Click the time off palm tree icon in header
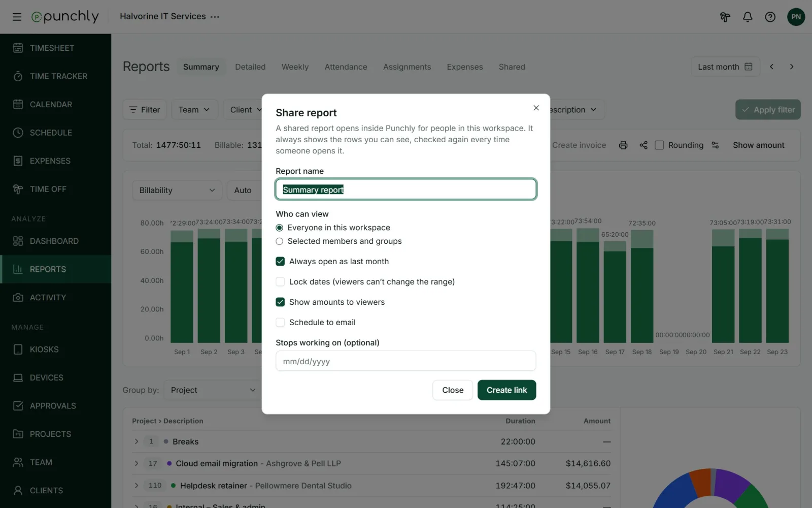Viewport: 812px width, 508px height. coord(725,17)
